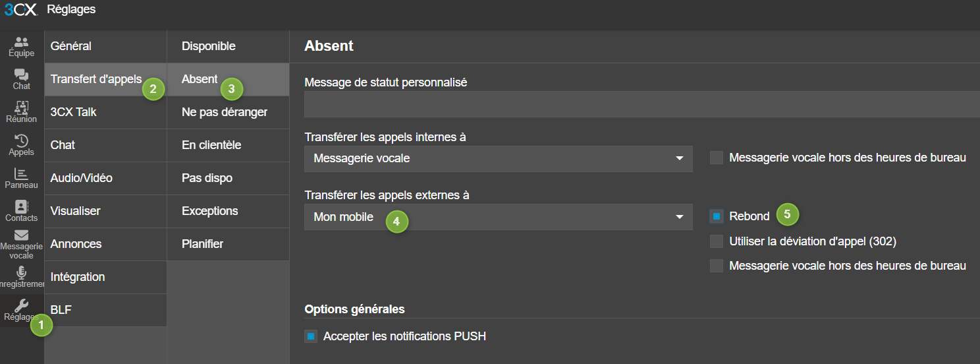This screenshot has height=364, width=980.
Task: Click the 3CX logo
Action: pos(19,10)
